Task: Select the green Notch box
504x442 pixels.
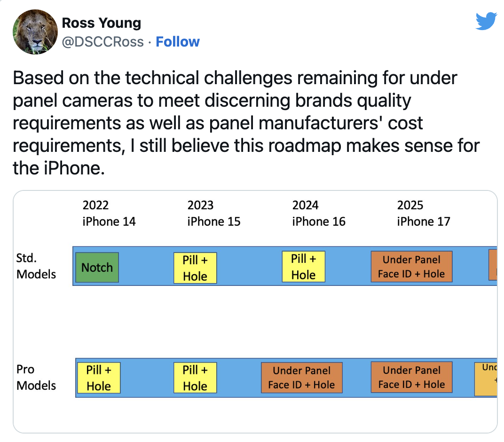Action: coord(97,268)
